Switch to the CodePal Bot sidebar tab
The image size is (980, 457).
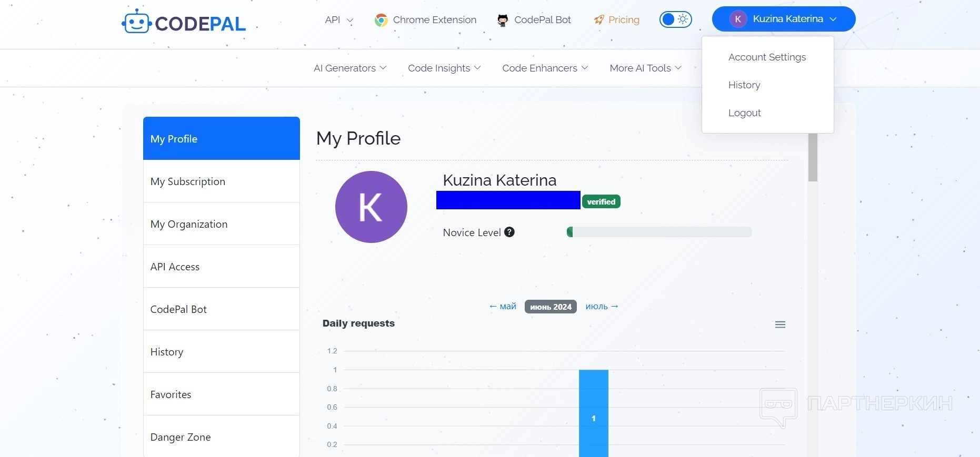(222, 309)
